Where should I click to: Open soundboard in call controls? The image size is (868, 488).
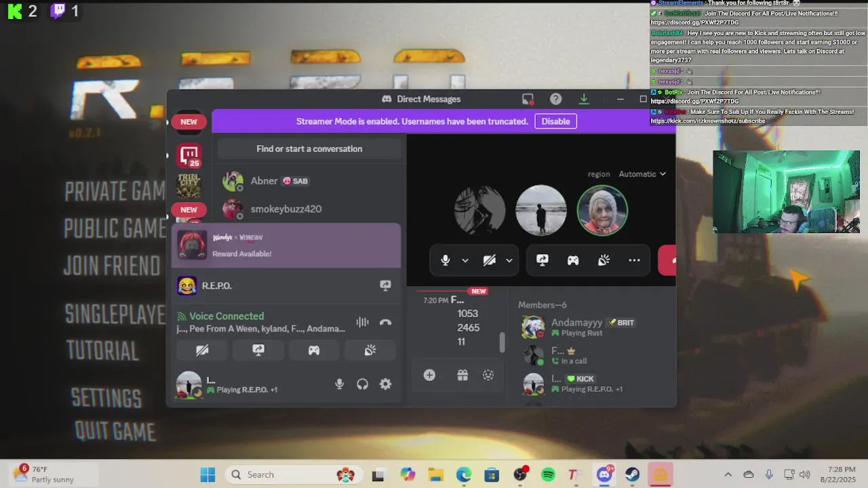(x=604, y=260)
